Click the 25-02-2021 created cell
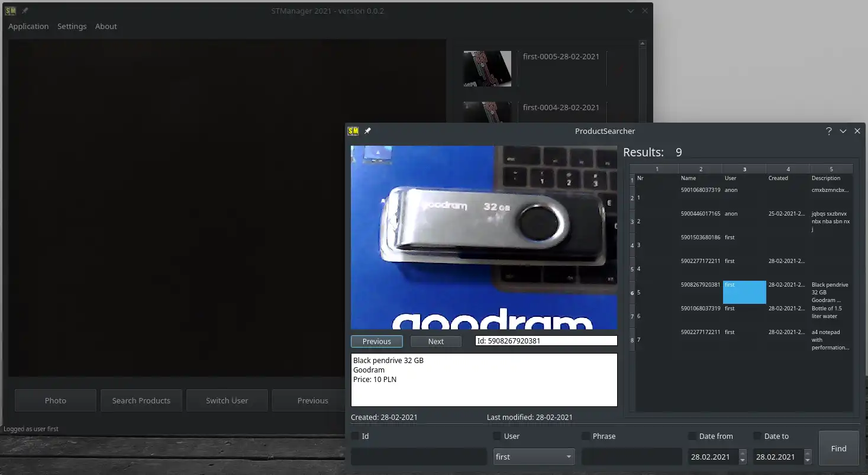The image size is (868, 475). click(788, 221)
